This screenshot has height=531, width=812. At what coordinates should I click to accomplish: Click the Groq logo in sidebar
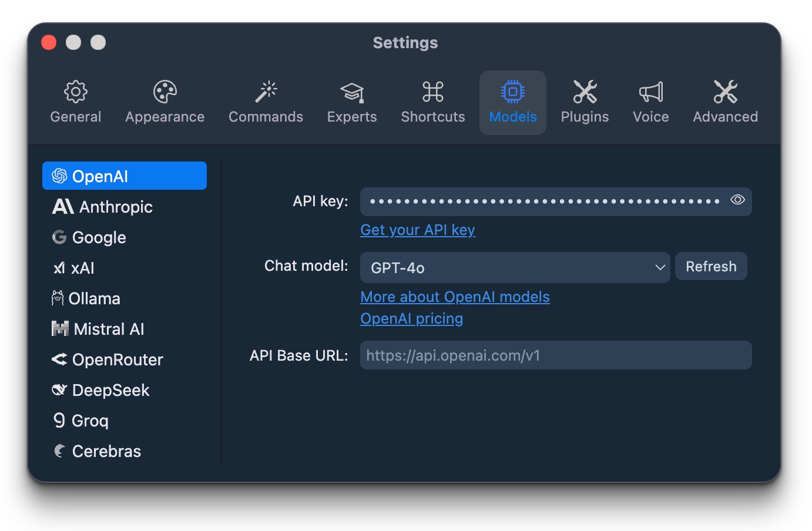(59, 420)
